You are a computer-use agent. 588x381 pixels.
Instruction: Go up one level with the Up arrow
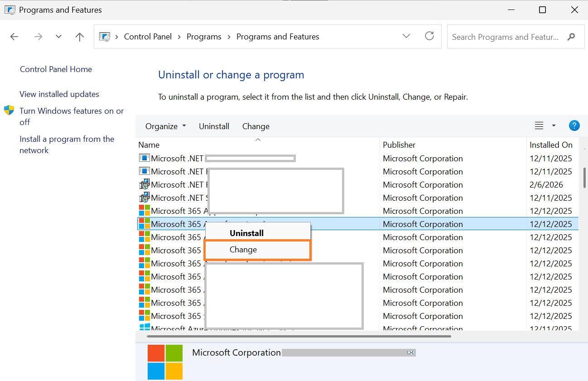click(x=80, y=37)
